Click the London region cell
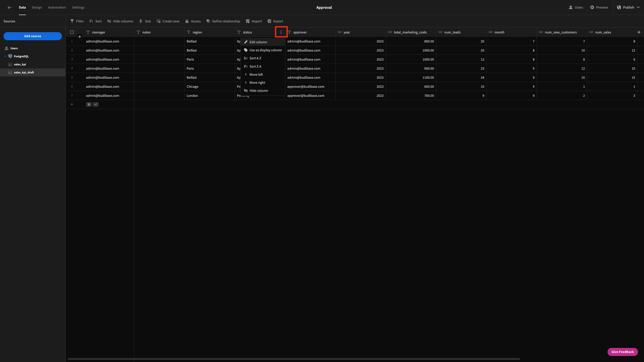 point(210,96)
